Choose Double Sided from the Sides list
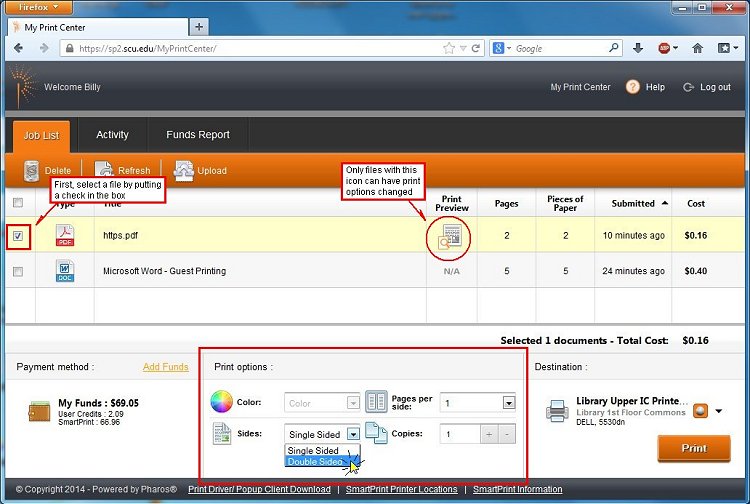Viewport: 750px width, 504px height. (316, 462)
